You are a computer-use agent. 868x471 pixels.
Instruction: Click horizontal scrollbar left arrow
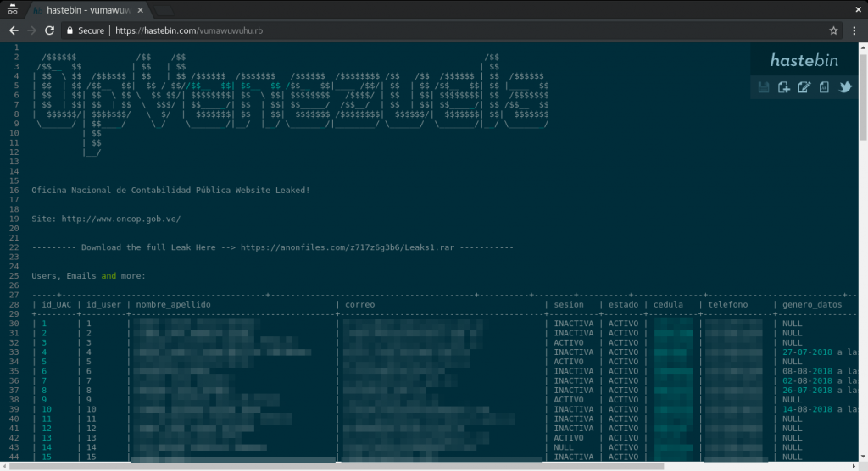[4, 467]
